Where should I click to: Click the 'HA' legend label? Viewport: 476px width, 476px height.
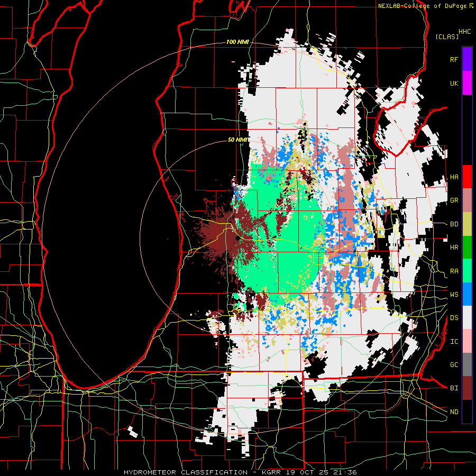(454, 177)
